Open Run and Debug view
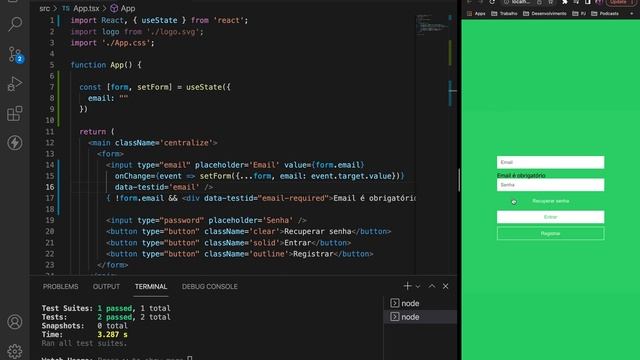 15,84
